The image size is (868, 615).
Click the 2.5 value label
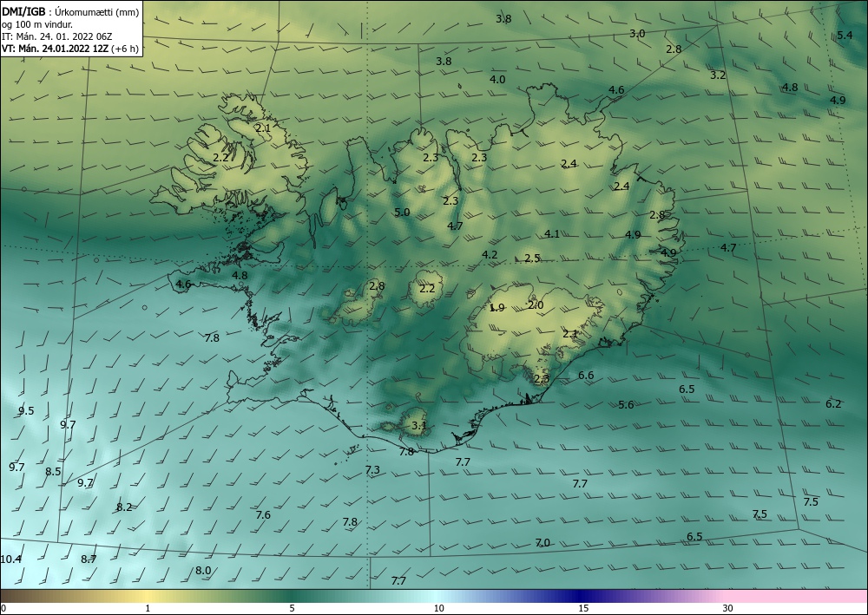click(532, 258)
